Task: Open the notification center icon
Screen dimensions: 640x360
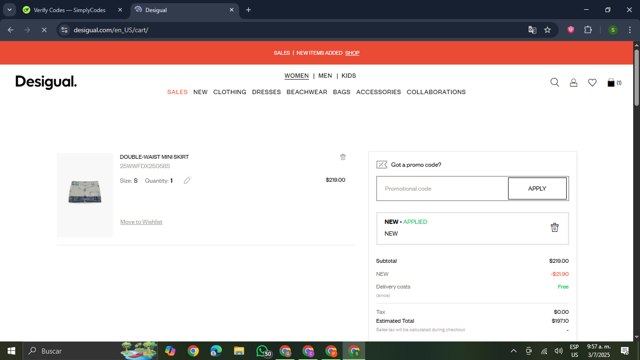Action: tap(624, 351)
